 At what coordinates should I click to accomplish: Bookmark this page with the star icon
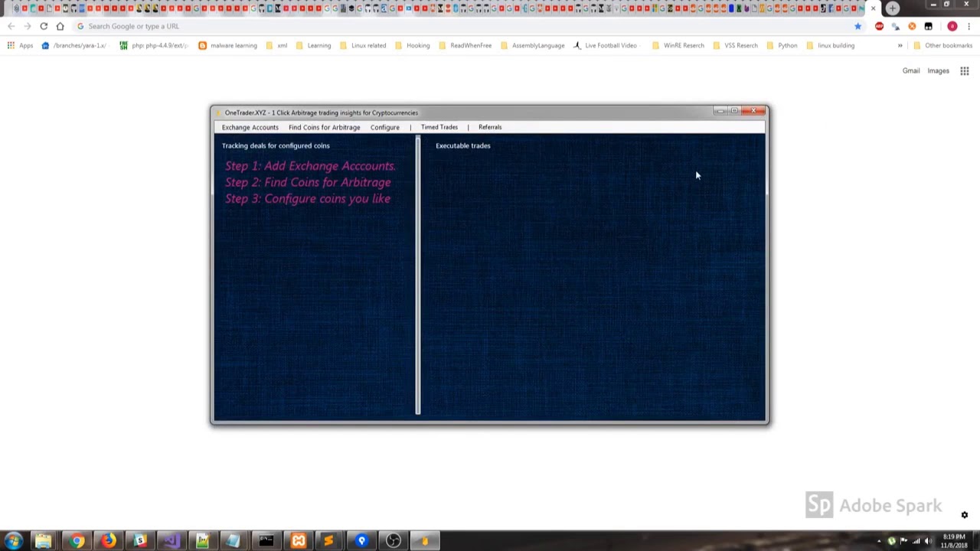857,26
